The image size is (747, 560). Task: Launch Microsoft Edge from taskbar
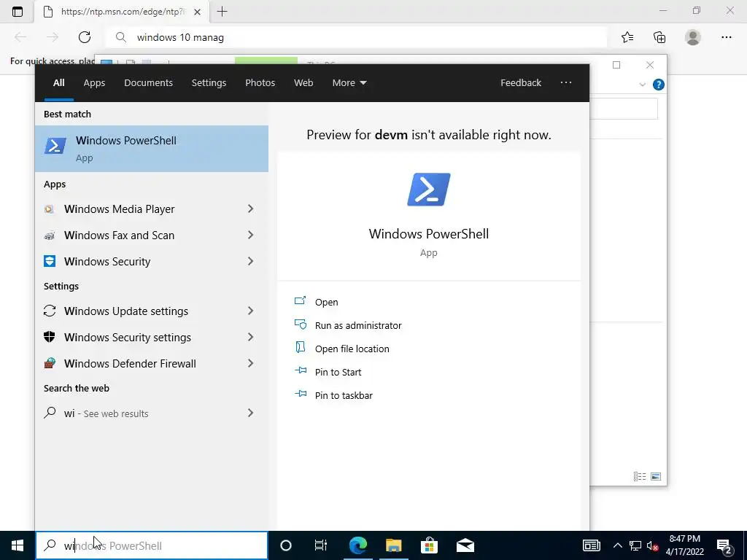coord(357,545)
